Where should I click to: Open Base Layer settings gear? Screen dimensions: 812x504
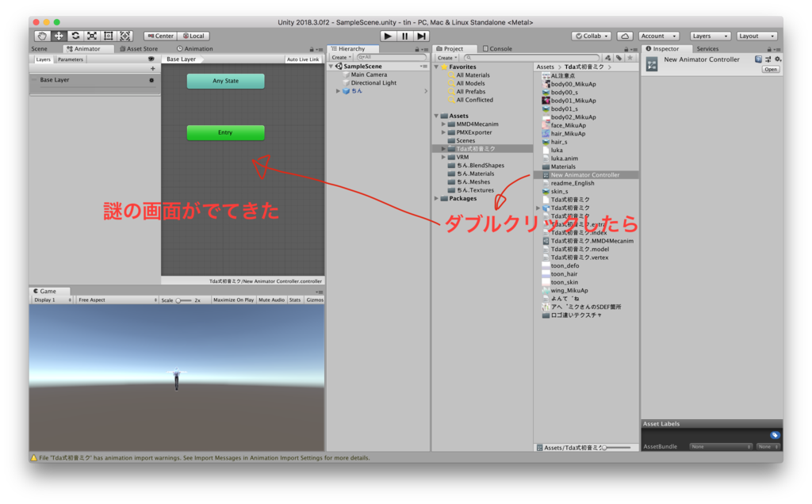[x=151, y=80]
